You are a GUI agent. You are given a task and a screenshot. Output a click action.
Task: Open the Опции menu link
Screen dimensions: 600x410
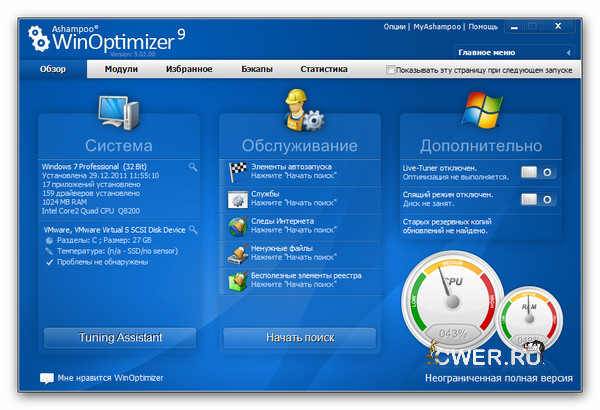click(x=396, y=26)
